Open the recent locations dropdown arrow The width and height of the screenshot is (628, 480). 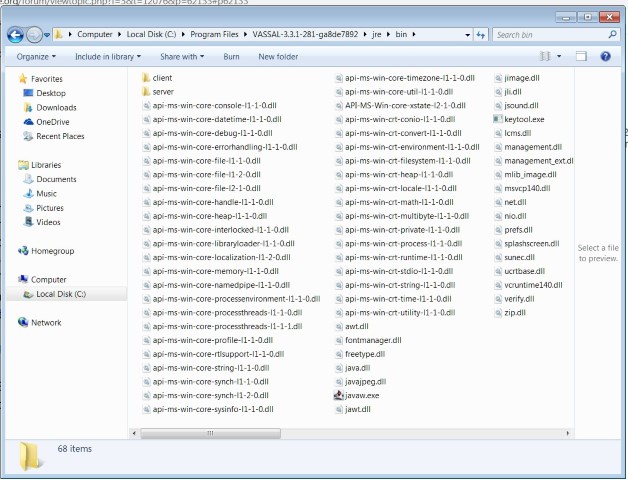point(47,35)
